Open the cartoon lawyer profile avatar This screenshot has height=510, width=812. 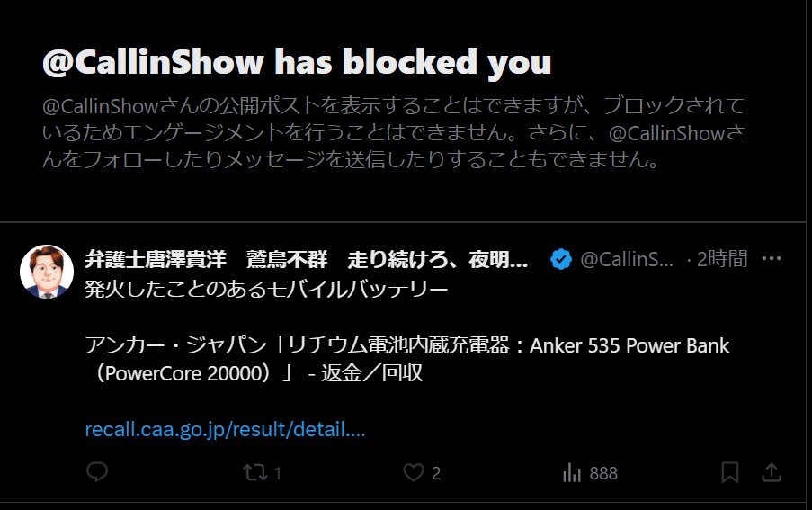(x=47, y=272)
